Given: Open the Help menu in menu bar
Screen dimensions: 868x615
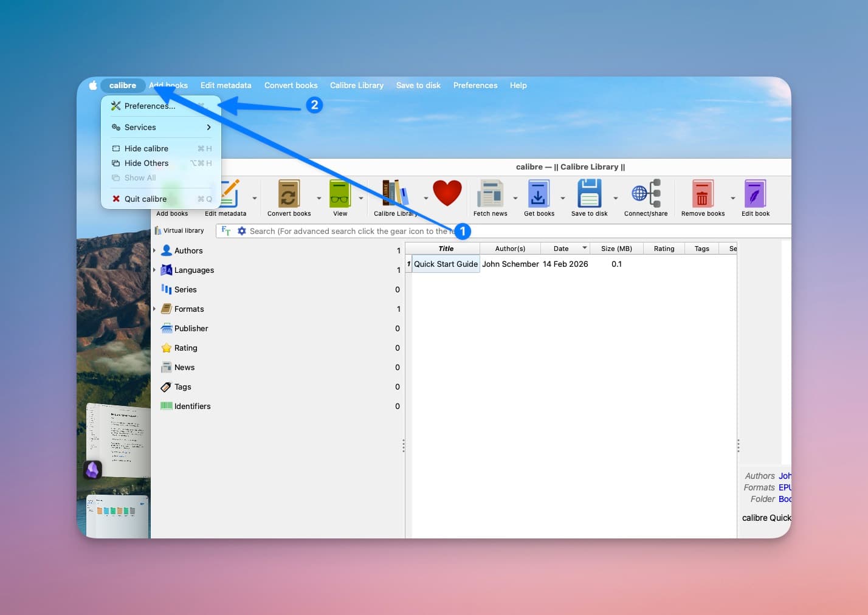Looking at the screenshot, I should pyautogui.click(x=518, y=86).
